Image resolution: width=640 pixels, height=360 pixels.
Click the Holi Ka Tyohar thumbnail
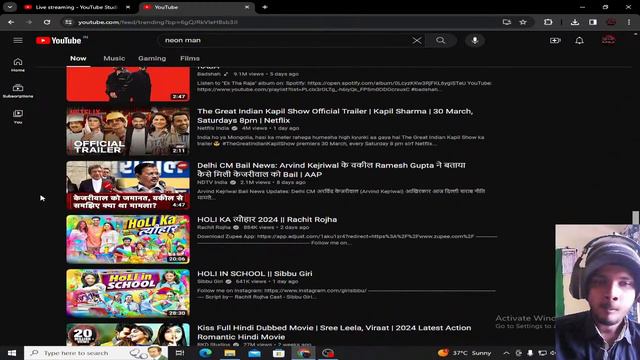[128, 239]
